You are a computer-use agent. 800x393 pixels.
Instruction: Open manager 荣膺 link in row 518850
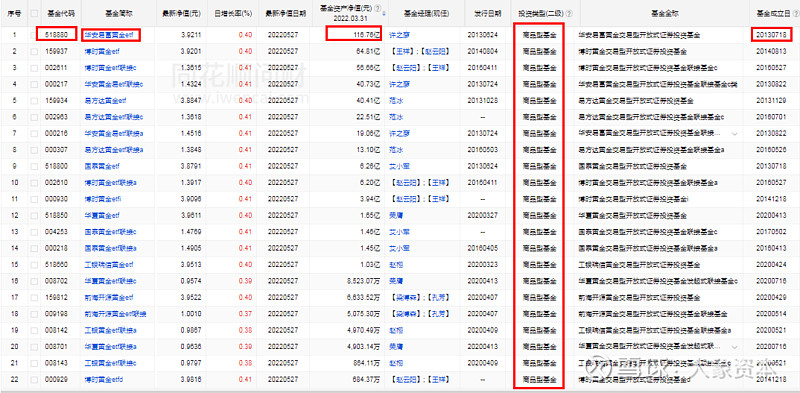(x=396, y=215)
